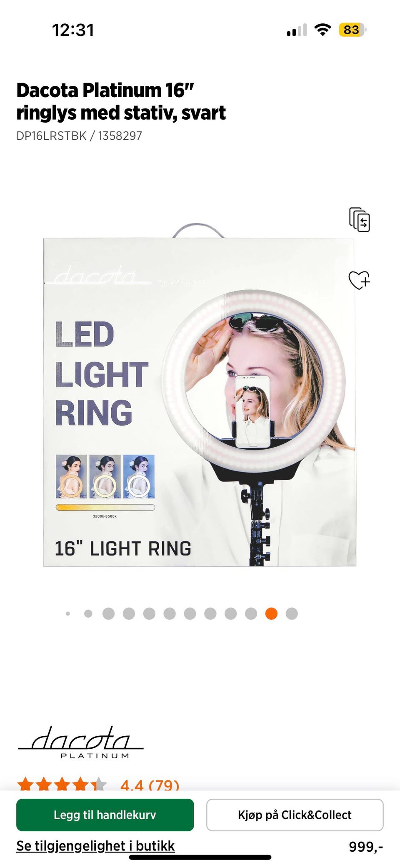400x868 pixels.
Task: Tap the iOS home indicator bar
Action: 200,857
